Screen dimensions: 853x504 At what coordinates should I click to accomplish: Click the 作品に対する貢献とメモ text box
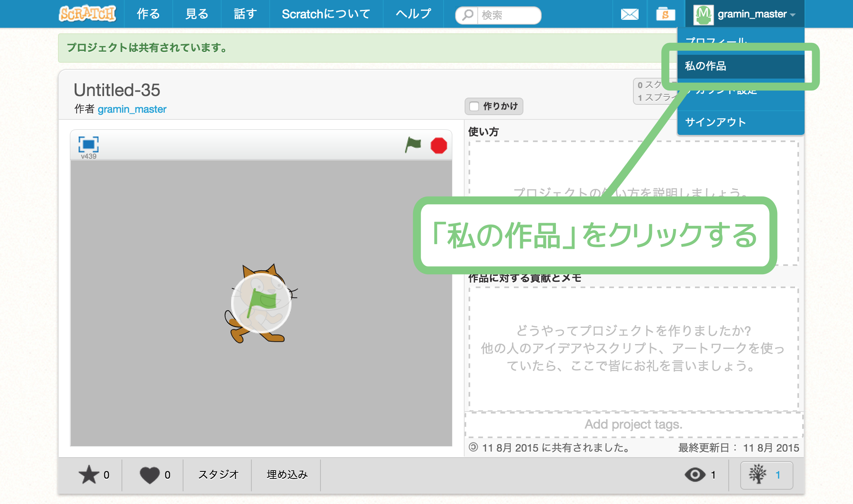click(x=634, y=349)
